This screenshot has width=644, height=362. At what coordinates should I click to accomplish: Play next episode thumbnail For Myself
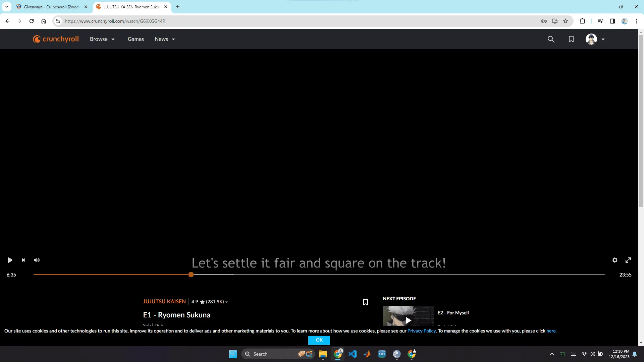pyautogui.click(x=408, y=316)
